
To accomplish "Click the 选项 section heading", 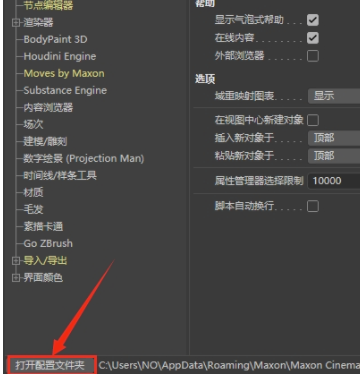I will coord(205,79).
